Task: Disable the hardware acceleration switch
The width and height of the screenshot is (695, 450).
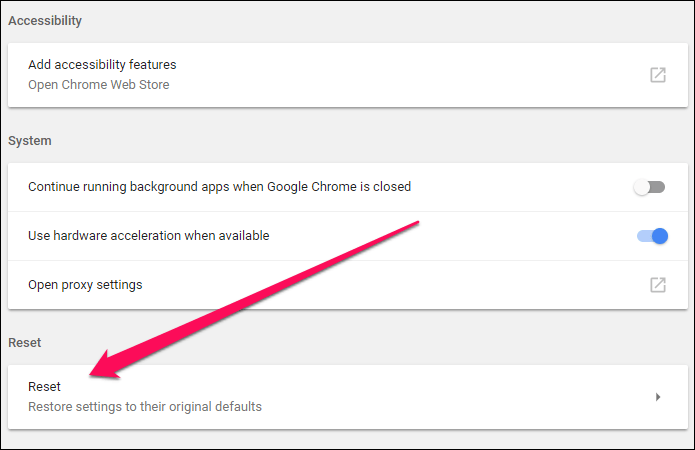Action: point(651,236)
